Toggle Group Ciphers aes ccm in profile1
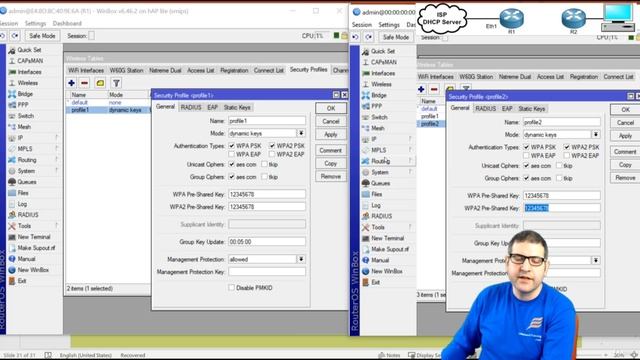Image resolution: width=640 pixels, height=360 pixels. tap(232, 177)
